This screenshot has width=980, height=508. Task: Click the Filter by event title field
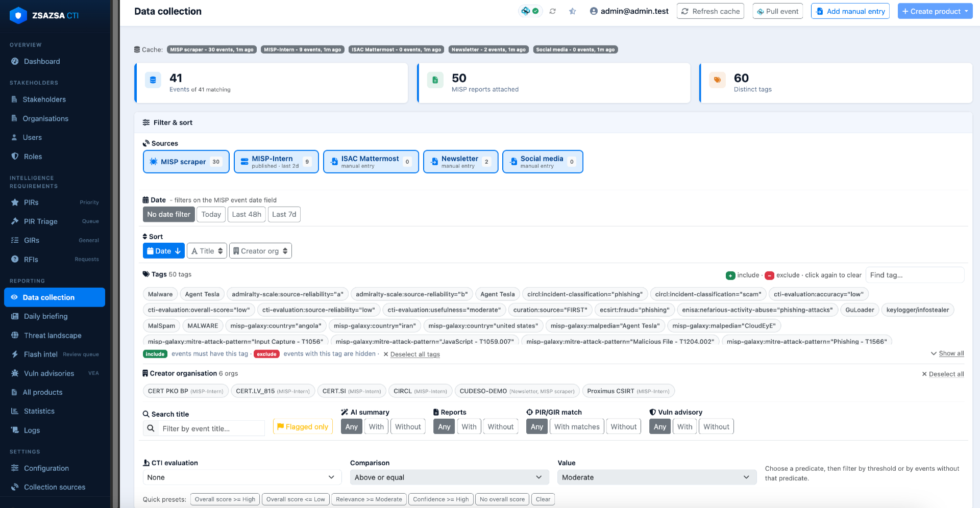pos(211,428)
